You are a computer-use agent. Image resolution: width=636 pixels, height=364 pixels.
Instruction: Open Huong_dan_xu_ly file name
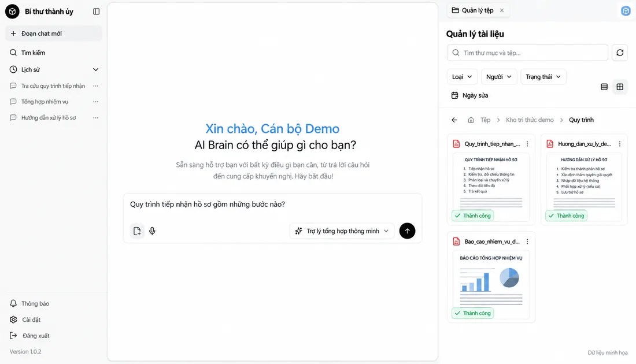pos(584,144)
